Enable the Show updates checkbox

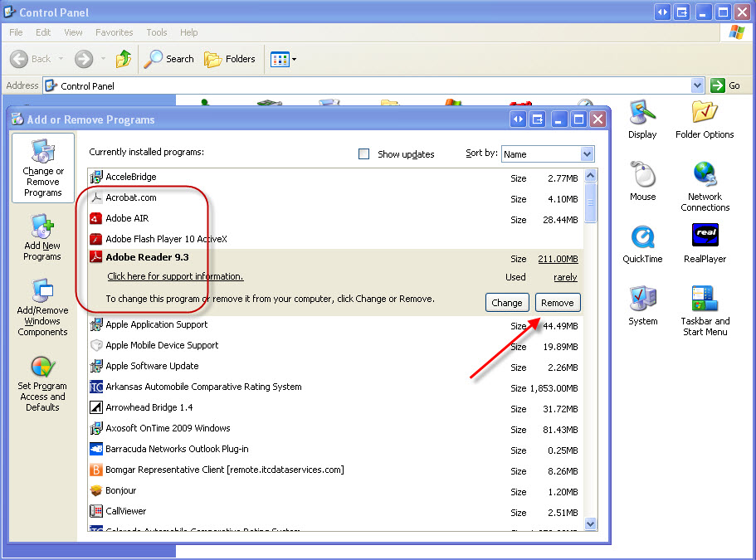[x=364, y=153]
